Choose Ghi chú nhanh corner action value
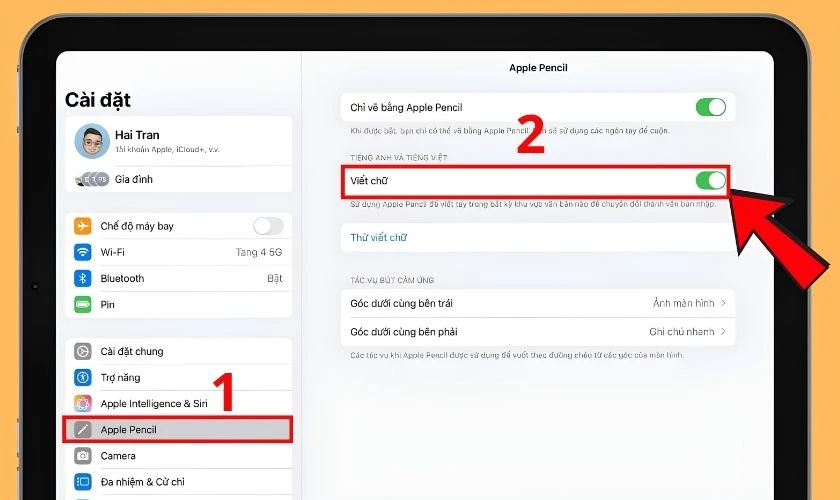Viewport: 840px width, 500px height. tap(681, 332)
